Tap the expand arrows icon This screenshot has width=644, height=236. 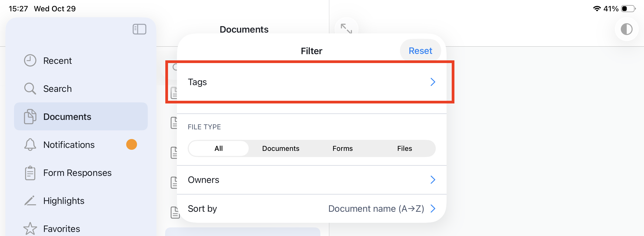[x=346, y=29]
